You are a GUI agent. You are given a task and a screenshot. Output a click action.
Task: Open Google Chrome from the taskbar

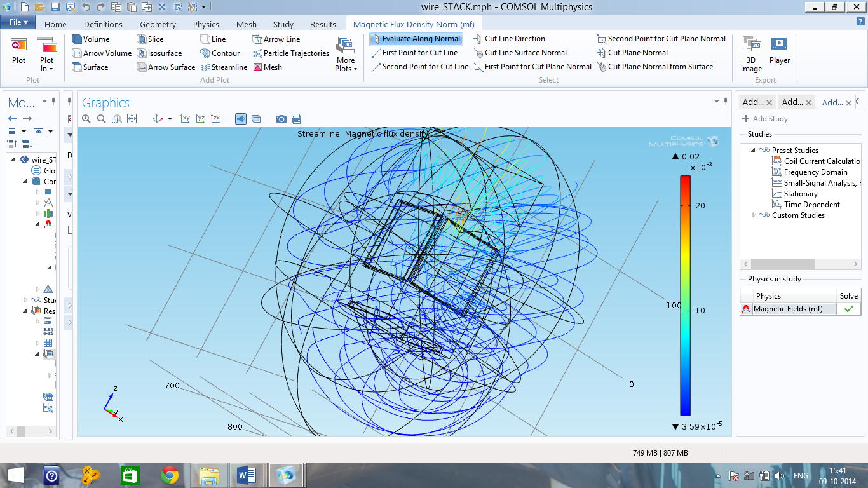point(170,475)
